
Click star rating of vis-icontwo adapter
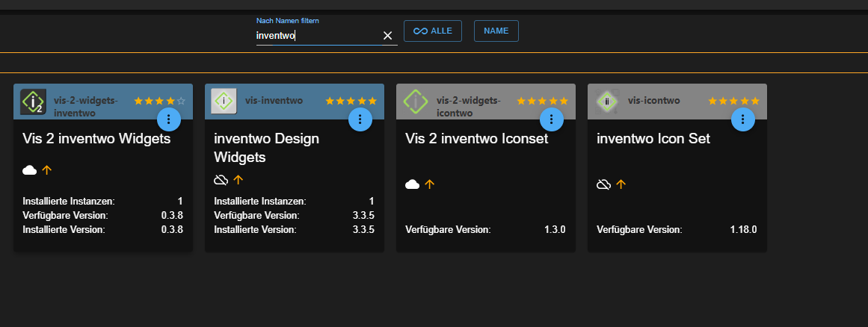(733, 101)
